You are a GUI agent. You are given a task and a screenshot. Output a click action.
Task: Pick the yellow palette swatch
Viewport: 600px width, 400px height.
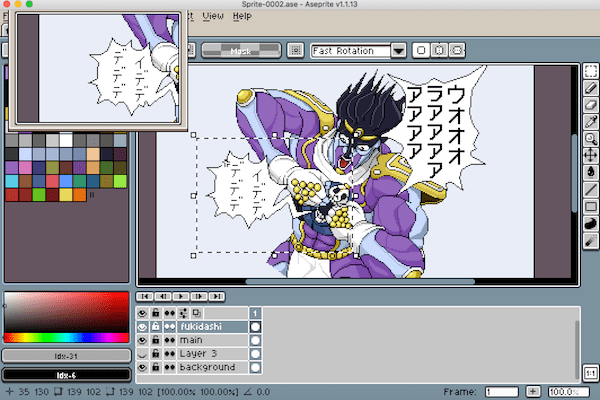point(66,195)
